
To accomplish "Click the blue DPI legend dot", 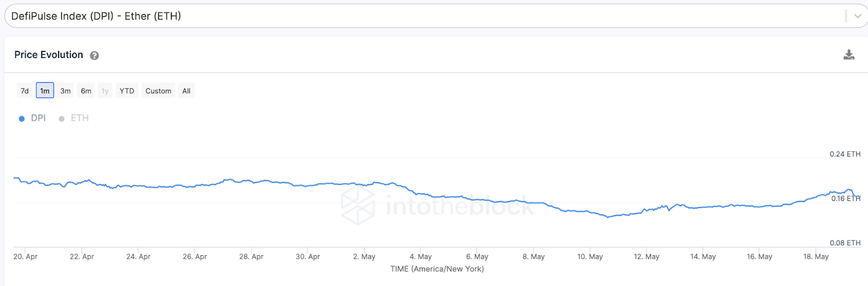I will click(x=22, y=119).
